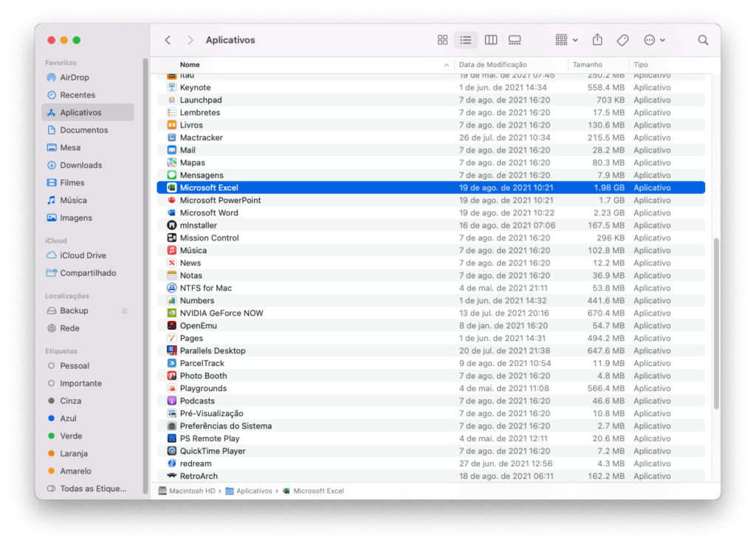Toggle the sort direction arrow in Nome header
Image resolution: width=756 pixels, height=546 pixels.
(x=447, y=65)
